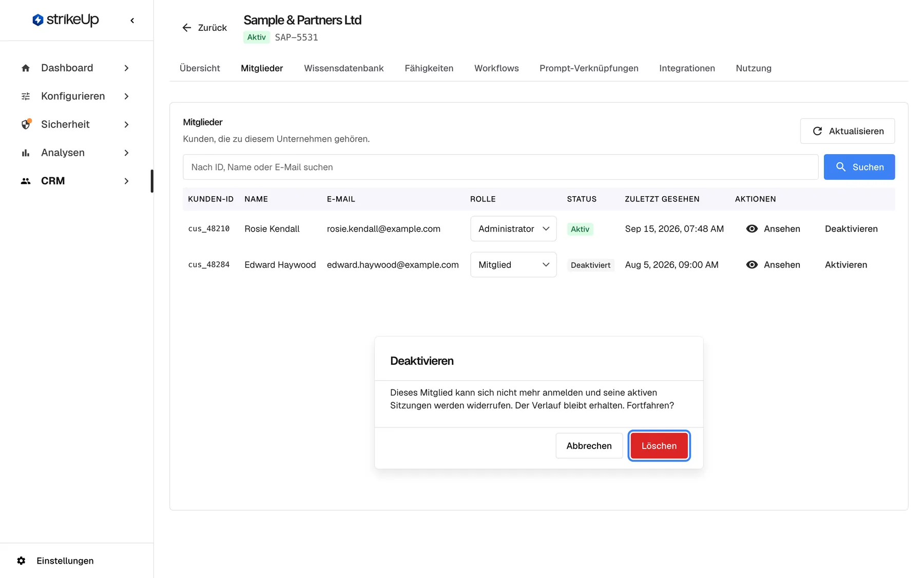Open the Nutzung tab
The image size is (924, 578).
tap(754, 68)
